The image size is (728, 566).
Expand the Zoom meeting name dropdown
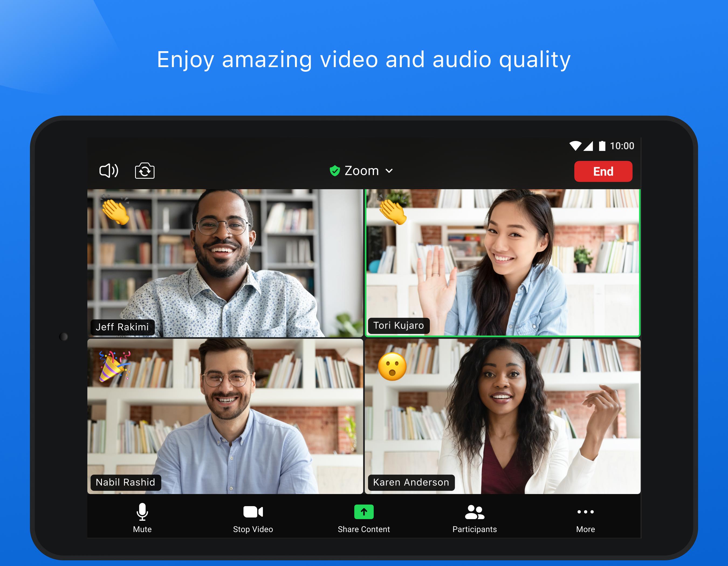tap(390, 171)
